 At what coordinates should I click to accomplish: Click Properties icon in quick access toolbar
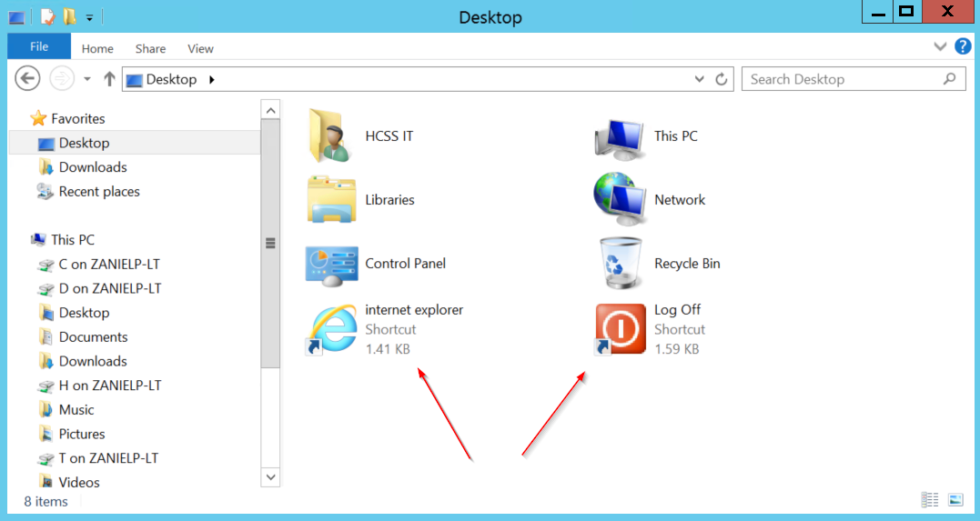[47, 17]
